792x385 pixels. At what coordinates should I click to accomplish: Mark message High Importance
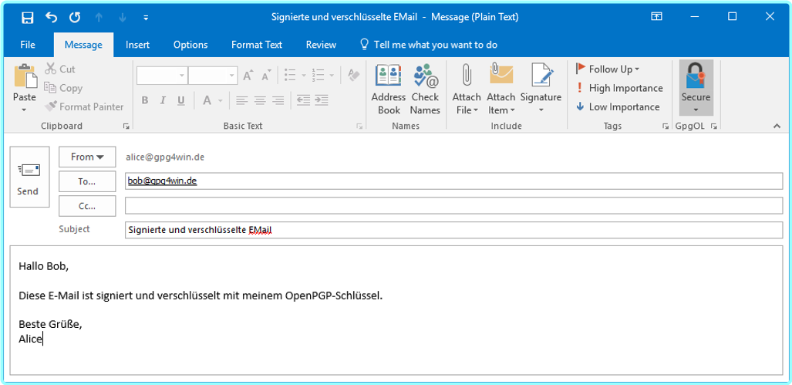click(619, 88)
